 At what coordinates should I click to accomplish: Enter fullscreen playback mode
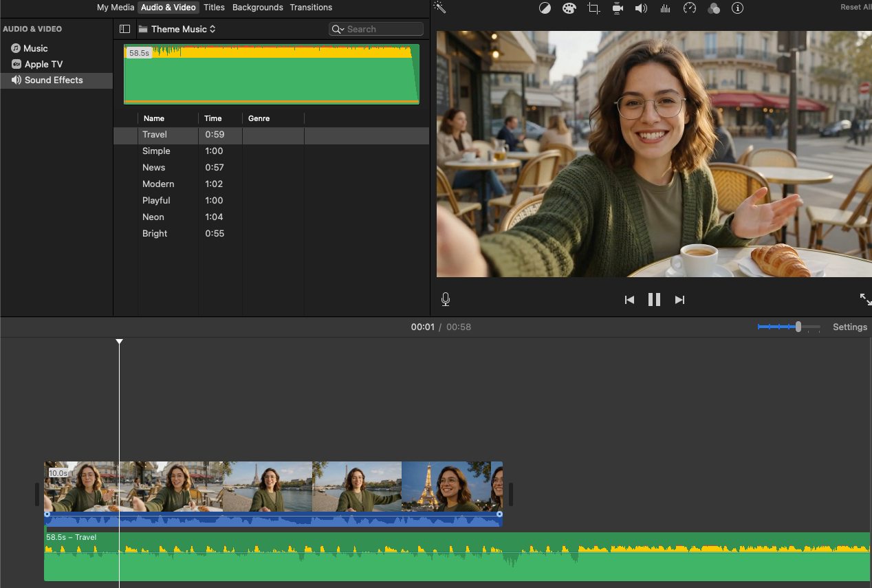pyautogui.click(x=865, y=299)
